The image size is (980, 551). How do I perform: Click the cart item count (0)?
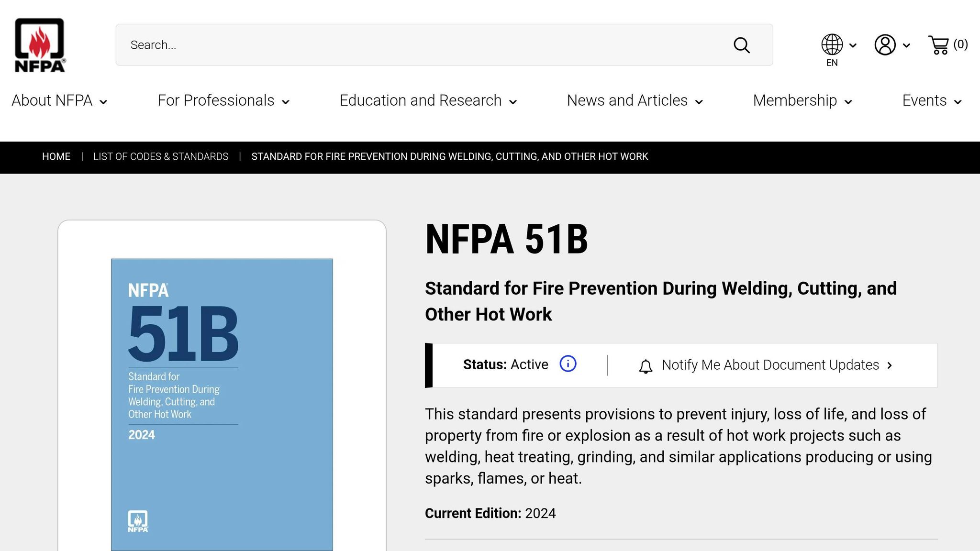click(960, 44)
